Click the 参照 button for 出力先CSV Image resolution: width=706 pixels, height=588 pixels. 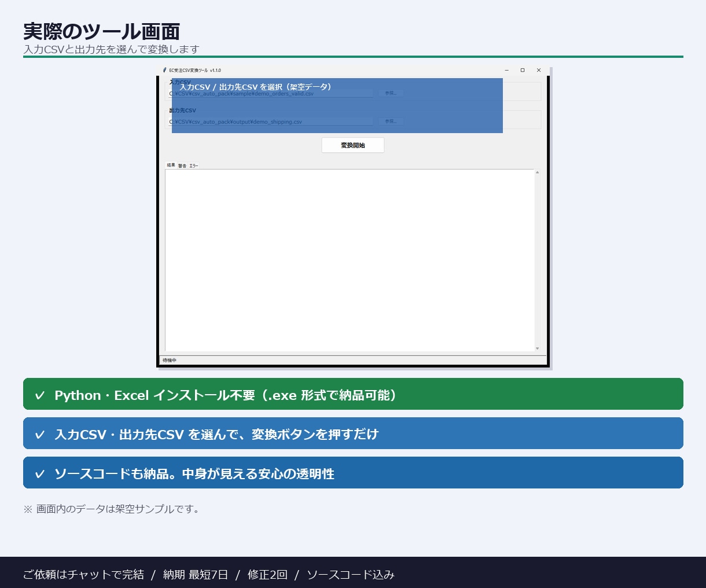coord(391,122)
